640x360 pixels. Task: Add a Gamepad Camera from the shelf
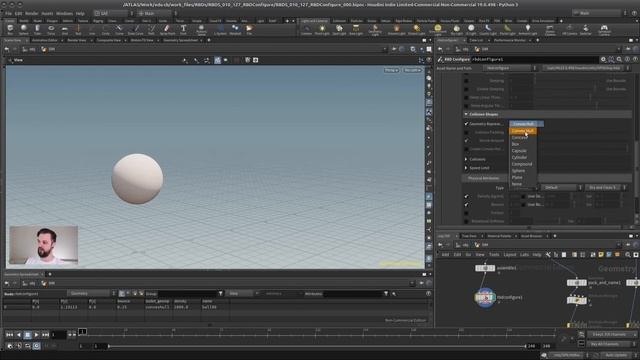[x=604, y=29]
